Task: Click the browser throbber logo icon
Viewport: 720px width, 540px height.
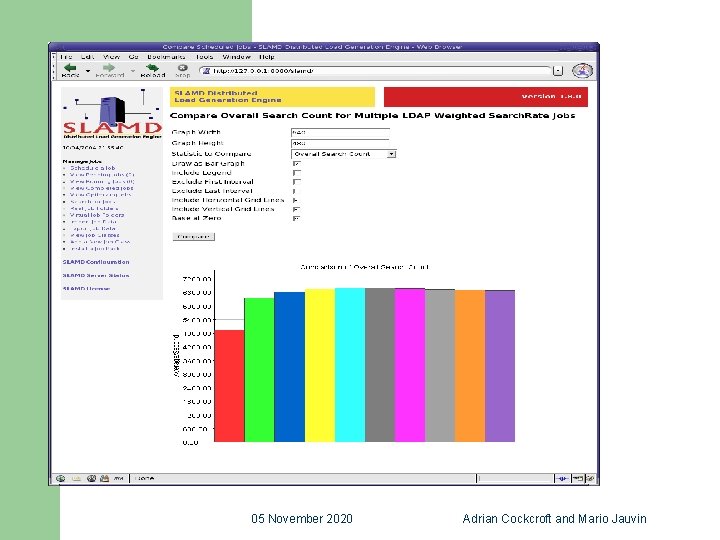Action: pos(582,70)
